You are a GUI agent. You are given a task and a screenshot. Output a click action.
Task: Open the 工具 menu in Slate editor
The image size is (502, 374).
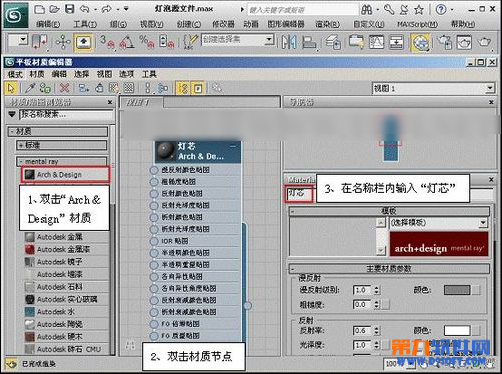(149, 74)
